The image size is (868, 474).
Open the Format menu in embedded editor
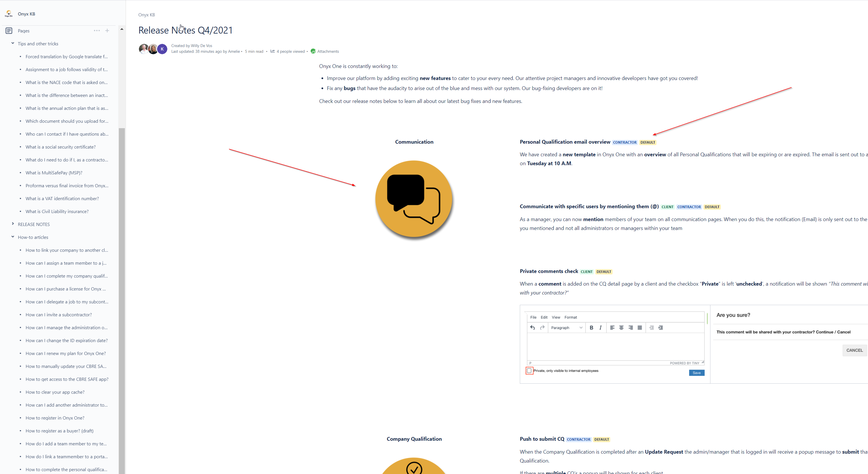(571, 317)
